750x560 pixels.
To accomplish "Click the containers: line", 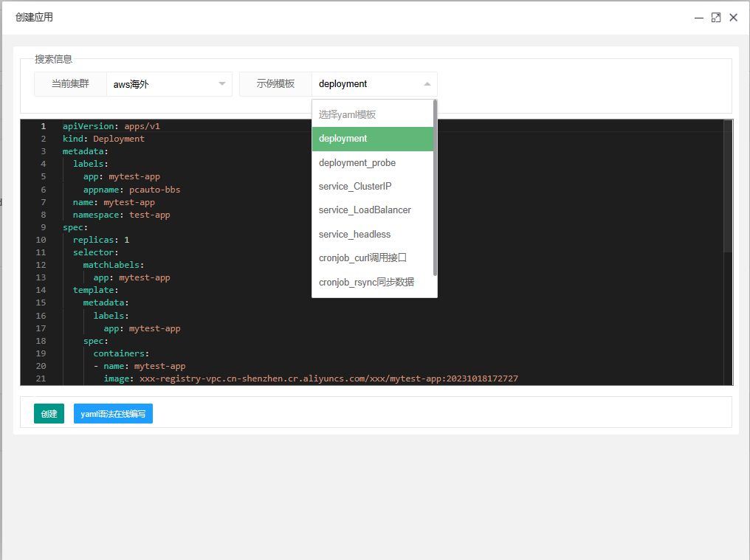I will point(121,353).
